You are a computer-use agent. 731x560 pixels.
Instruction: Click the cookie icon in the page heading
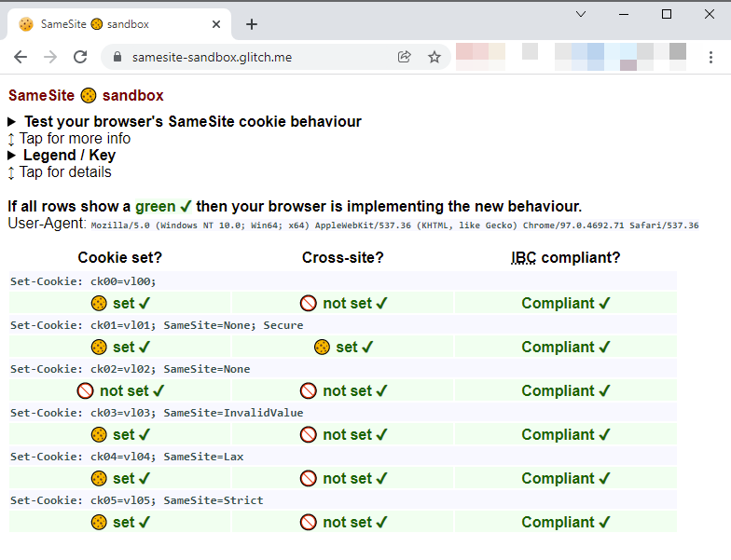point(89,95)
